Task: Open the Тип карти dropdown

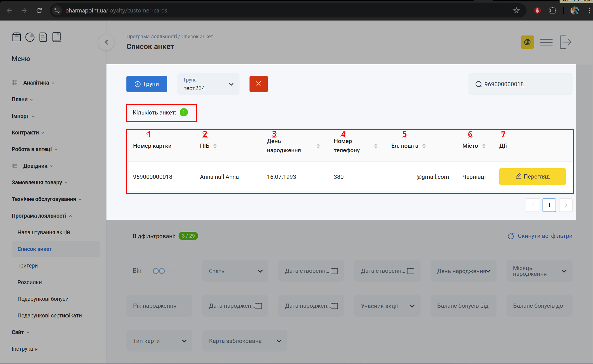Action: click(159, 341)
